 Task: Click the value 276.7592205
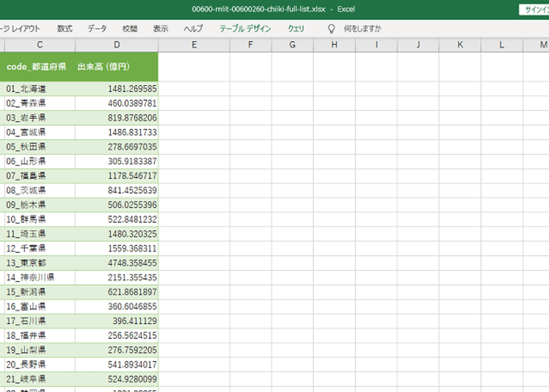(132, 350)
